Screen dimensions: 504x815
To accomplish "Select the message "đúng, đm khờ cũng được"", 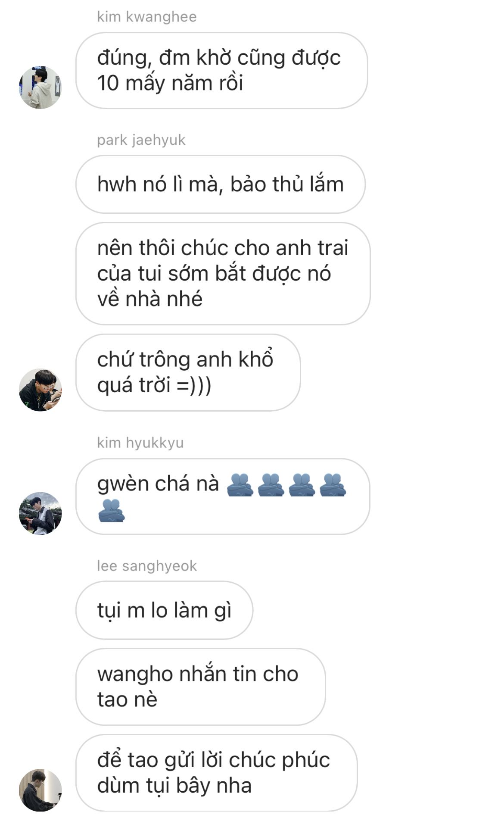I will click(222, 71).
